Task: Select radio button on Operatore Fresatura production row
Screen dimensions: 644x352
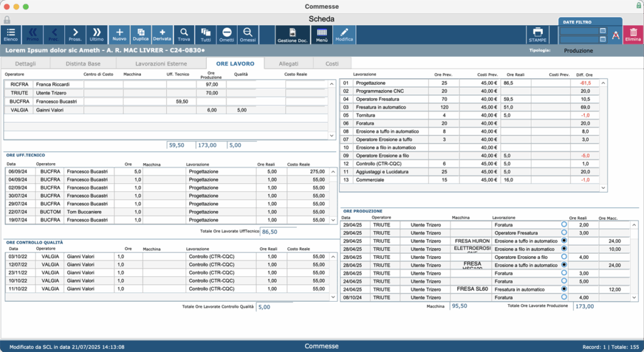Action: pos(564,232)
